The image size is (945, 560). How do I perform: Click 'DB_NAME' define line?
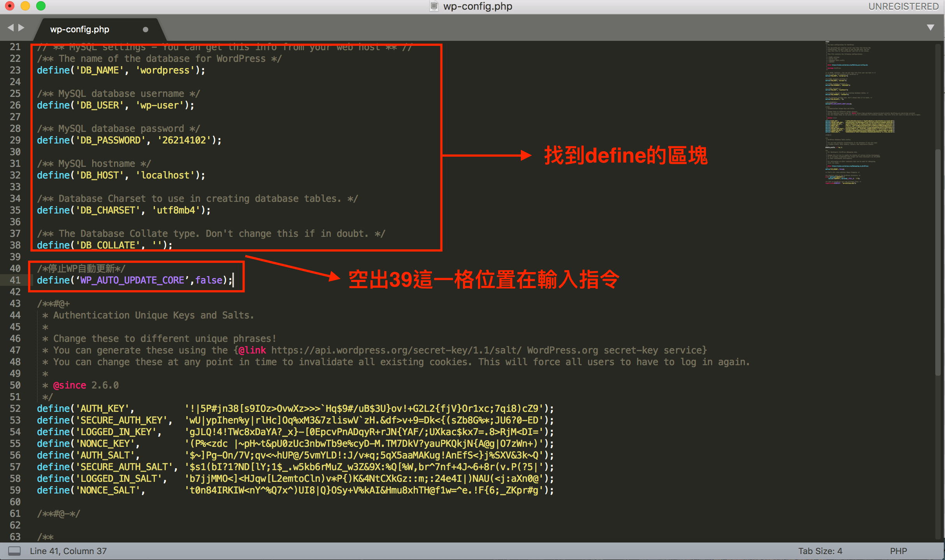pos(121,70)
